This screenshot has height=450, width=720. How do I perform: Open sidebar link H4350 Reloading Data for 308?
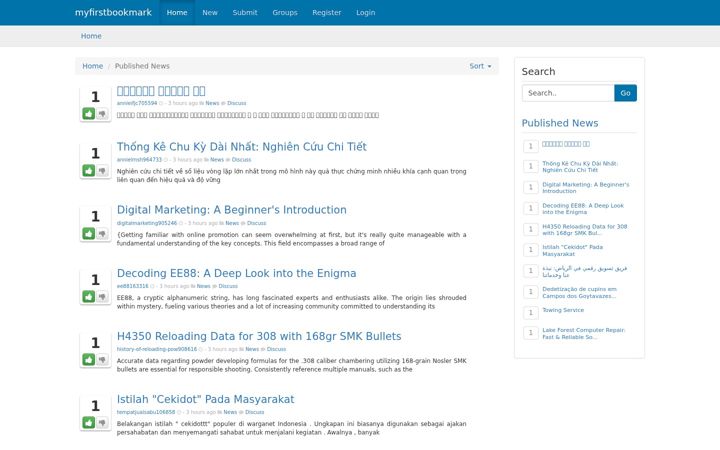click(584, 230)
